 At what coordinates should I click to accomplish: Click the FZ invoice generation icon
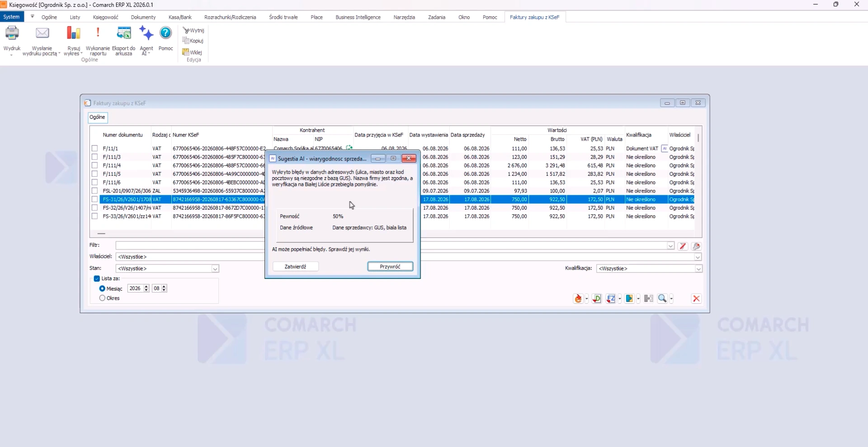(x=611, y=299)
